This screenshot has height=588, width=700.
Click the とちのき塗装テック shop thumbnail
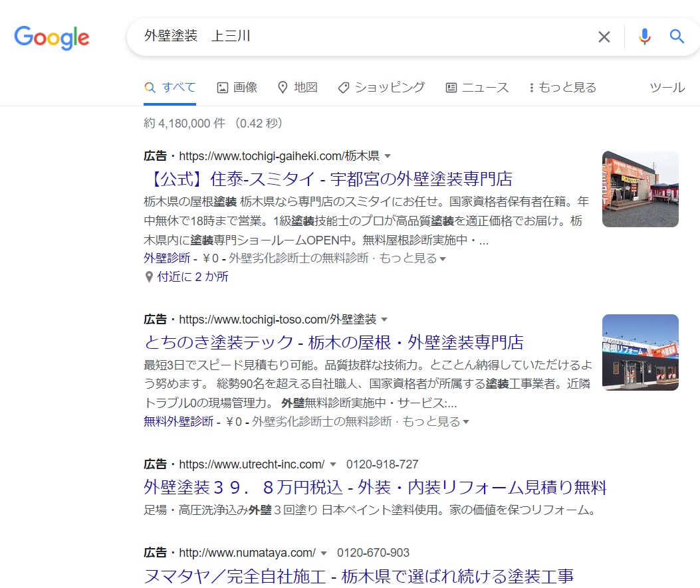click(x=640, y=352)
